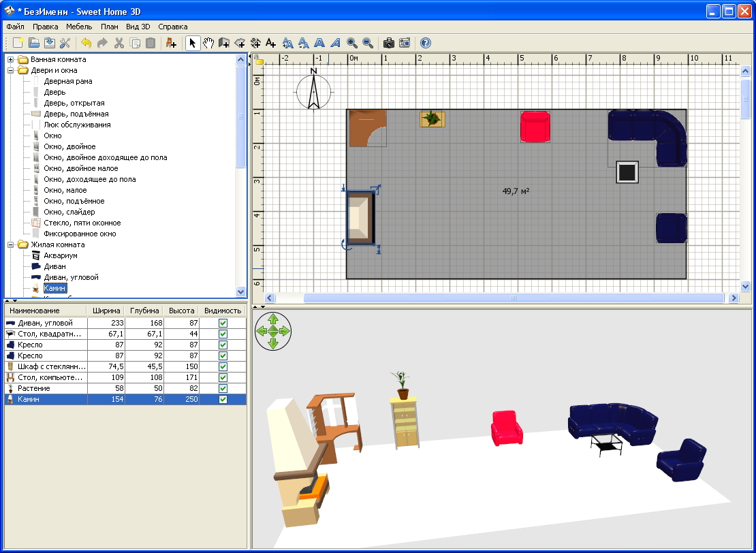
Task: Click plan vertical scrollbar up arrow
Action: click(x=745, y=72)
